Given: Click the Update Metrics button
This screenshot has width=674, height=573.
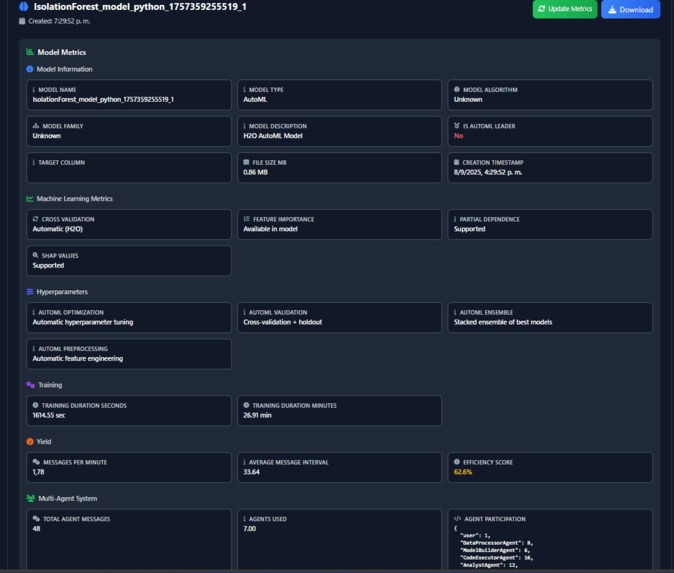Looking at the screenshot, I should tap(565, 9).
